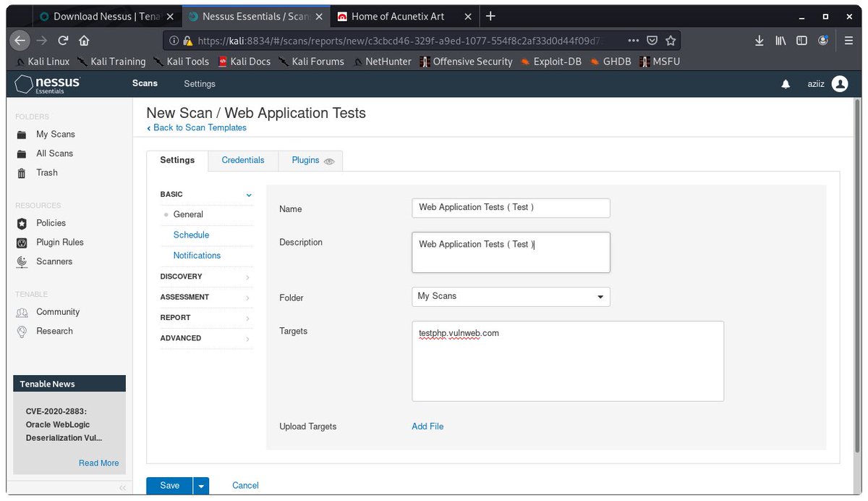This screenshot has width=868, height=501.
Task: Open the page actions three-dot menu
Action: pyautogui.click(x=633, y=41)
